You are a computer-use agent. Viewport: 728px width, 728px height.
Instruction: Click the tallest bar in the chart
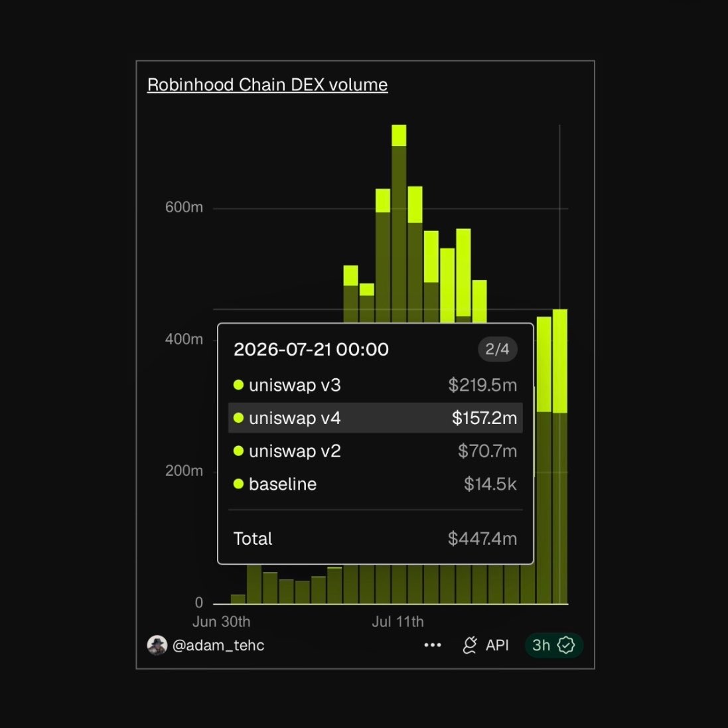(399, 223)
